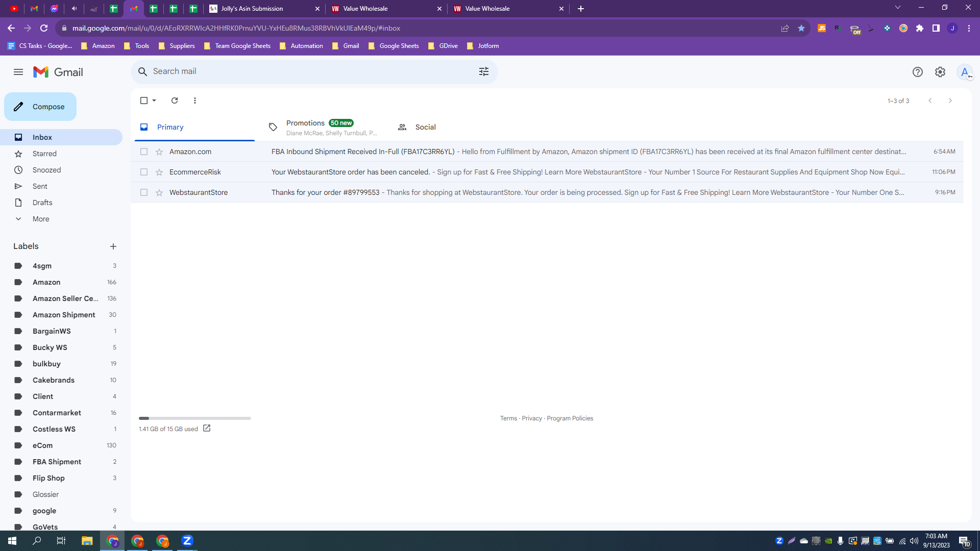
Task: Open a new Chrome tab
Action: [x=581, y=9]
